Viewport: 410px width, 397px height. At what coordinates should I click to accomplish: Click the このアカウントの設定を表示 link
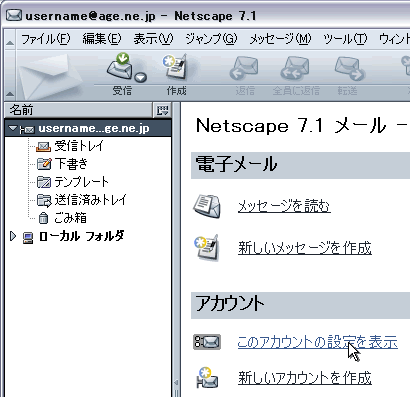click(x=318, y=342)
